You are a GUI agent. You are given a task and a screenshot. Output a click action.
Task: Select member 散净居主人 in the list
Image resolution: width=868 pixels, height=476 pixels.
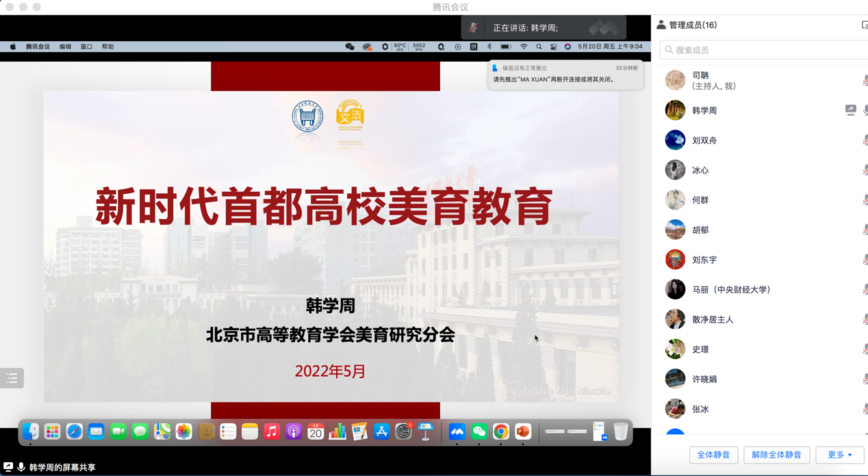tap(760, 319)
